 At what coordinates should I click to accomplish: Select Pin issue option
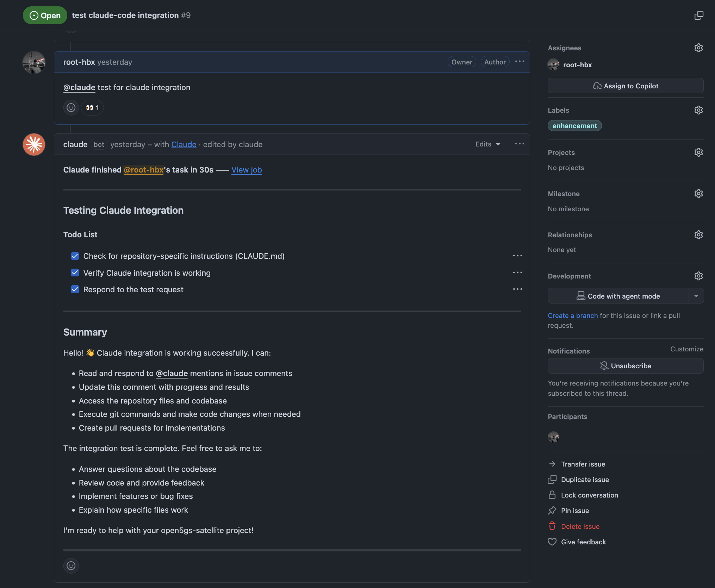point(574,511)
